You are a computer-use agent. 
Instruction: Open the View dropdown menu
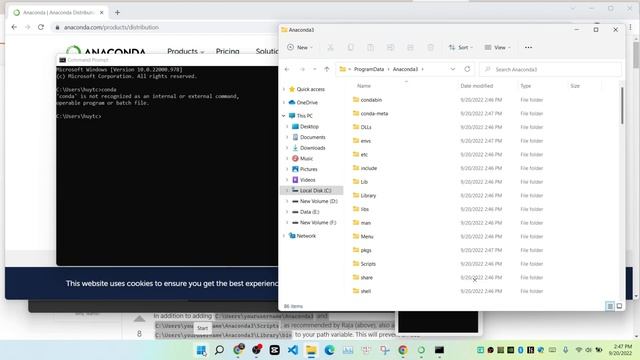(x=497, y=47)
